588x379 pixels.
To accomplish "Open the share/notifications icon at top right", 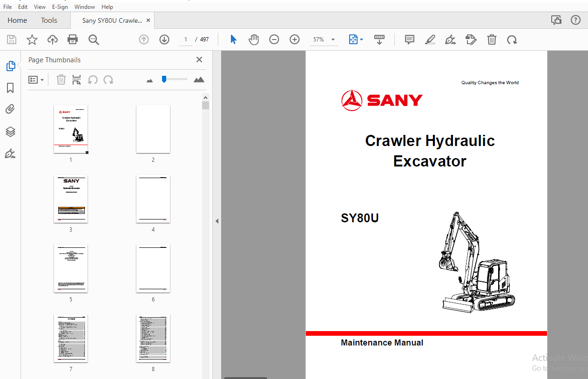I will coord(556,20).
